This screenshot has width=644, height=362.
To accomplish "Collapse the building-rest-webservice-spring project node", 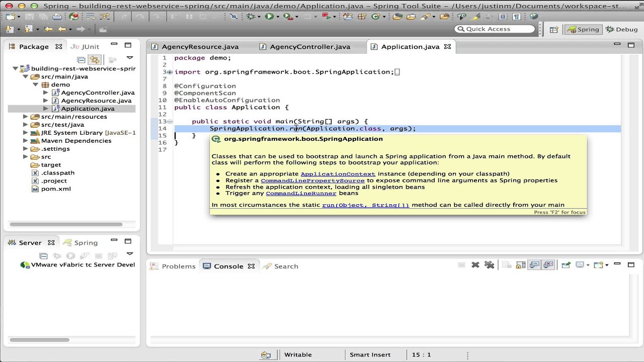I will pos(16,68).
